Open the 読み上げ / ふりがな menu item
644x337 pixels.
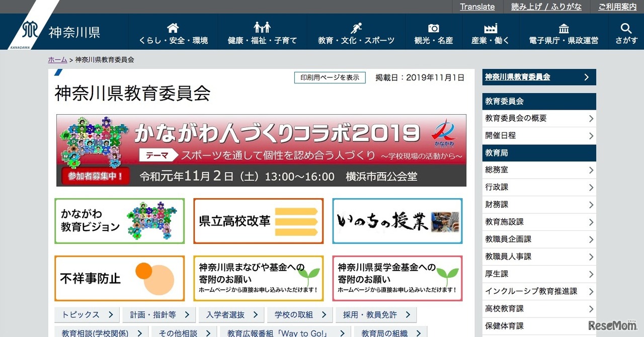(x=546, y=7)
